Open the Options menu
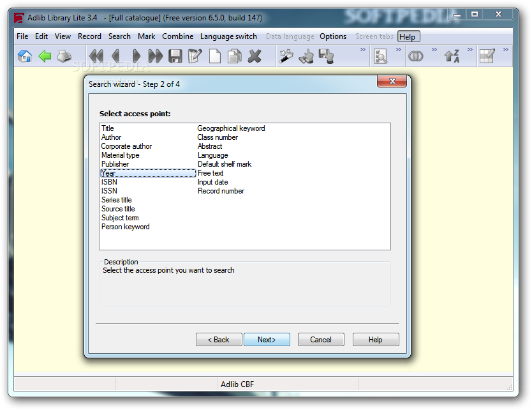Viewport: 532px width, 410px height. (x=333, y=36)
